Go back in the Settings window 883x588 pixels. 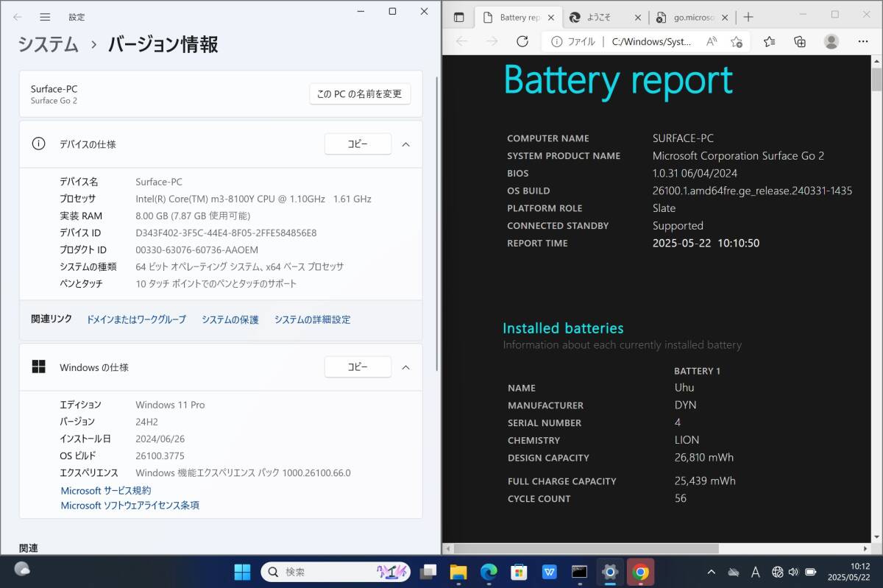click(x=18, y=16)
